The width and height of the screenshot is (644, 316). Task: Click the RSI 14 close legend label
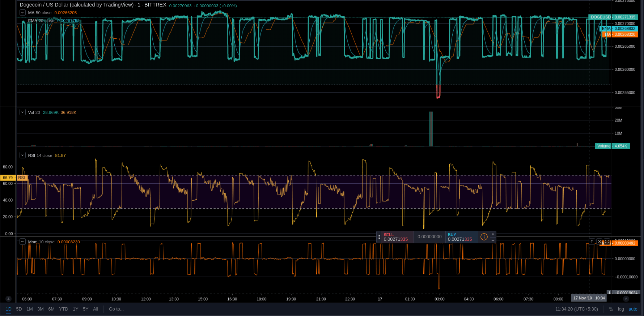tap(40, 155)
